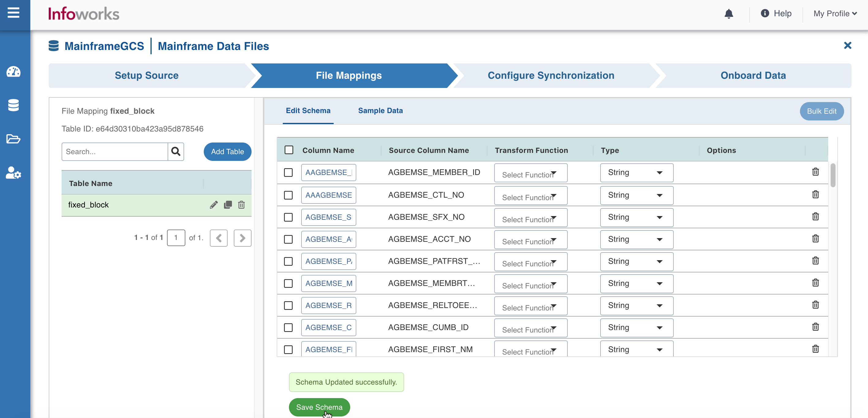Screen dimensions: 868x418
Task: Open admin user settings sidebar icon
Action: 13,173
